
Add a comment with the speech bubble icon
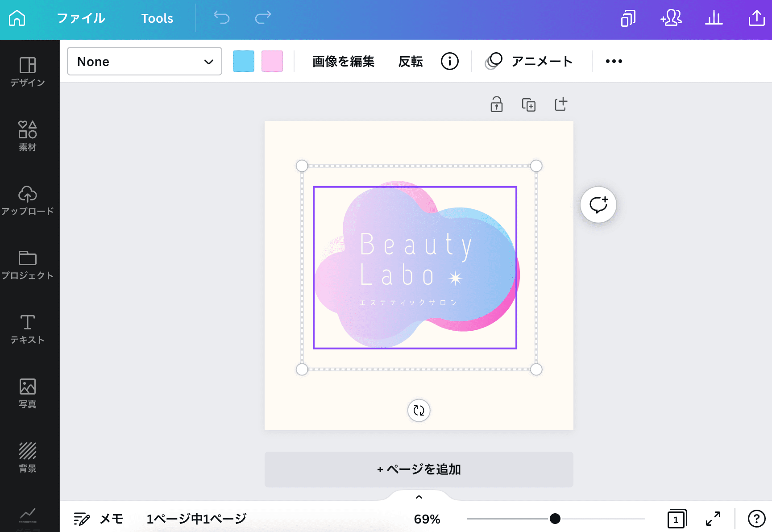click(x=598, y=204)
